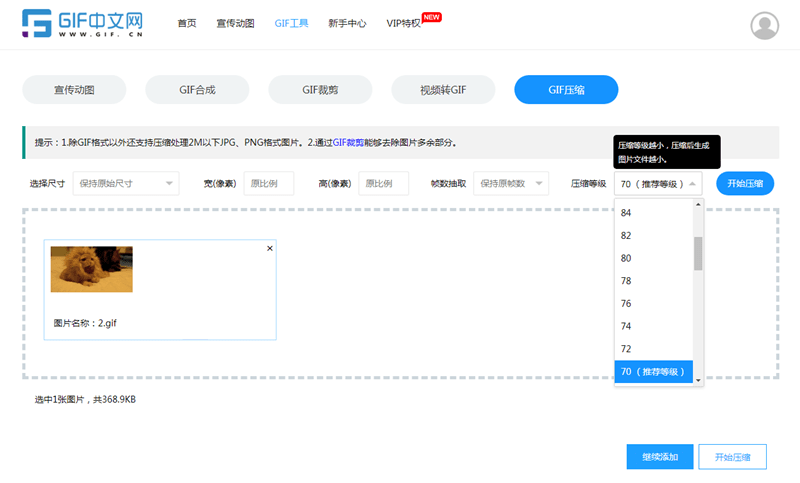Click the 继续添加 button

coord(659,457)
